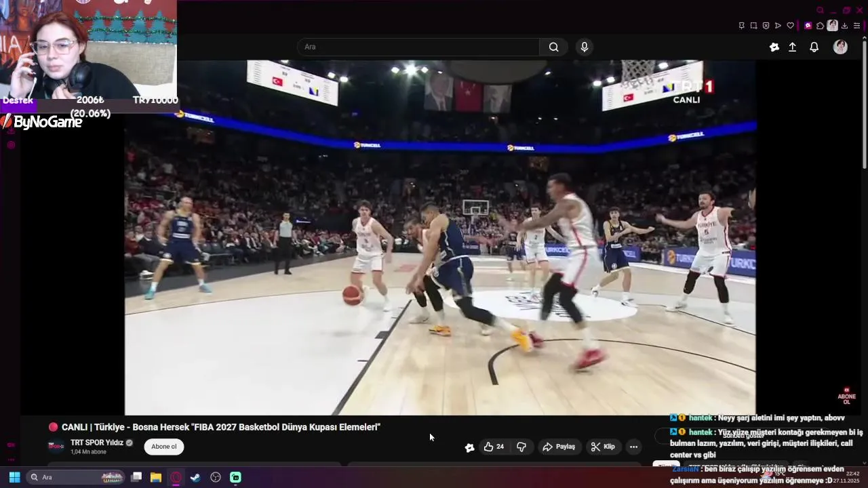
Task: Open the browser easy-setup menu icon
Action: [856, 26]
